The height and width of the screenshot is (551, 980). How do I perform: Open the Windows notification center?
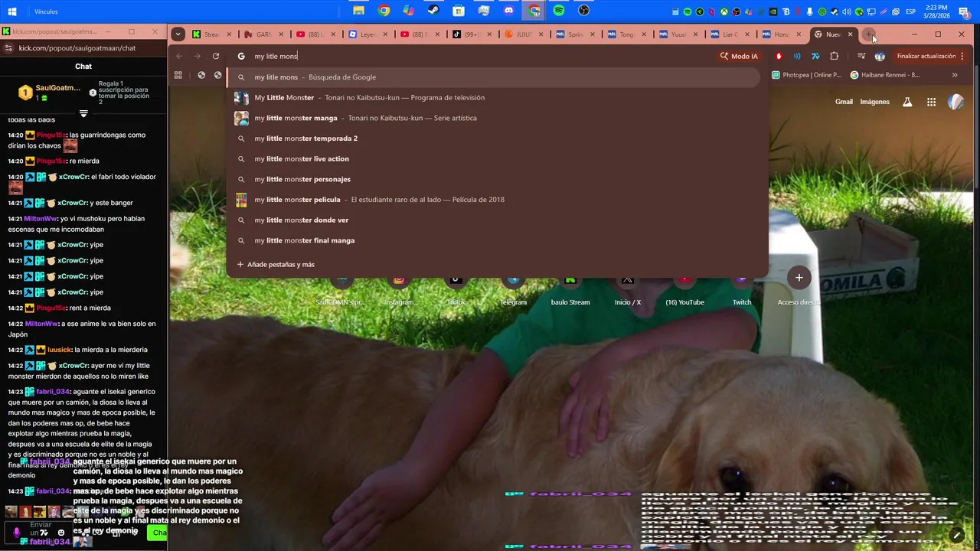coord(964,11)
